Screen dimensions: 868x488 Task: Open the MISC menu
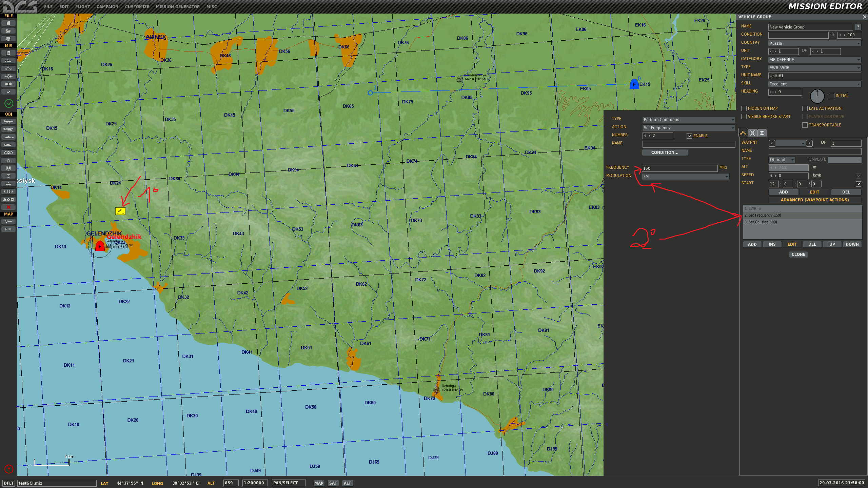coord(212,6)
